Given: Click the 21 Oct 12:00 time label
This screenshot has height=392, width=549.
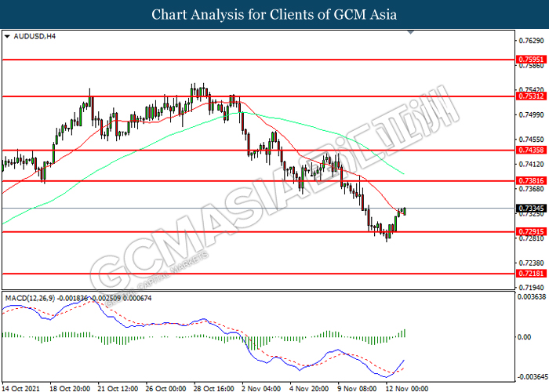Looking at the screenshot, I should tap(118, 389).
